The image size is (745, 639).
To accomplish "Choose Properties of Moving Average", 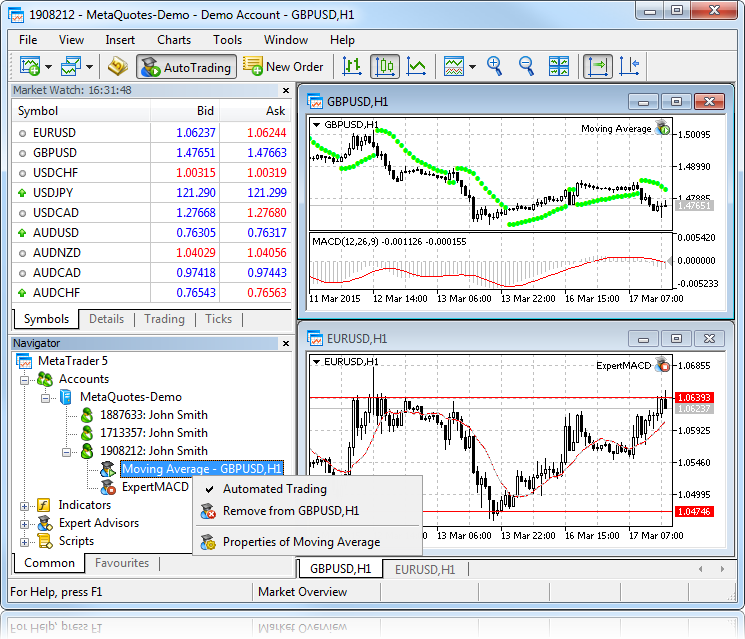I will [301, 542].
